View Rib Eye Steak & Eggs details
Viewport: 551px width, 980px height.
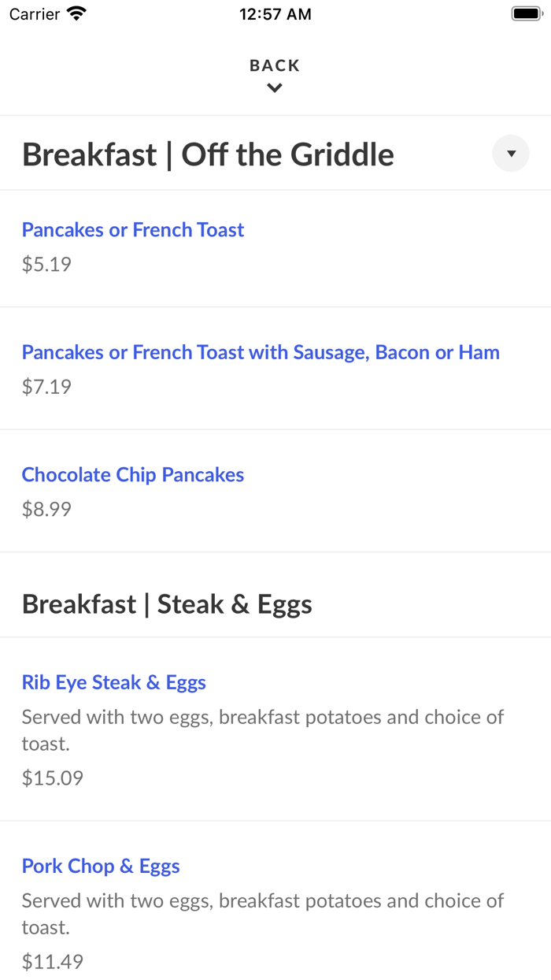[x=114, y=682]
